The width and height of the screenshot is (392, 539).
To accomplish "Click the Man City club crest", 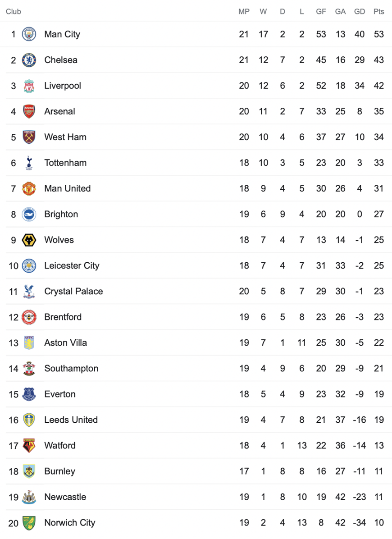I will coord(29,34).
